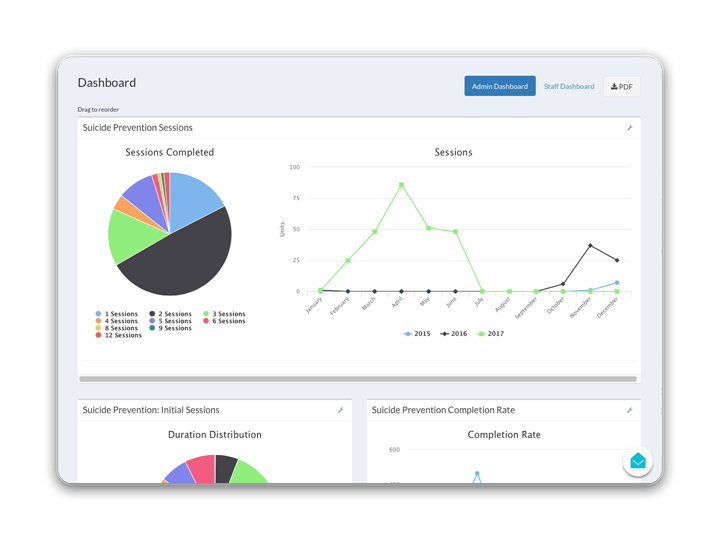Click the Duration Distribution chart title
This screenshot has height=540, width=720.
tap(214, 435)
